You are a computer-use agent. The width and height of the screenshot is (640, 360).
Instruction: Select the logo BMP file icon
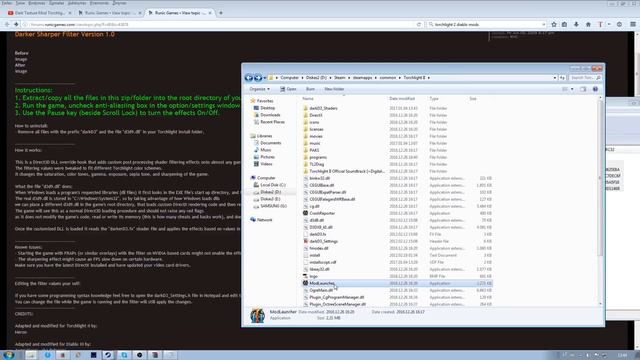305,276
